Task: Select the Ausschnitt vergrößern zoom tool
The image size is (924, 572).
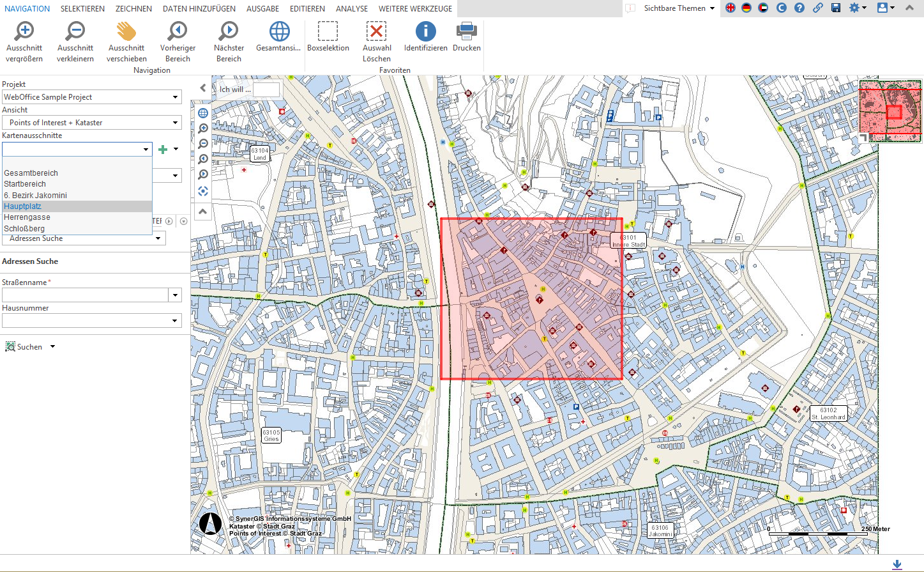Action: coord(24,38)
